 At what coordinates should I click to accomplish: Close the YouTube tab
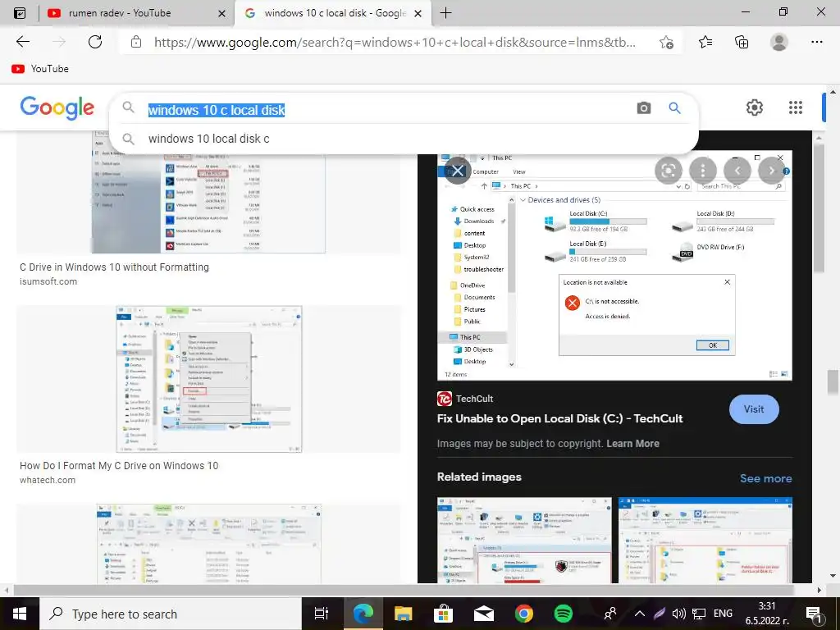click(x=221, y=13)
